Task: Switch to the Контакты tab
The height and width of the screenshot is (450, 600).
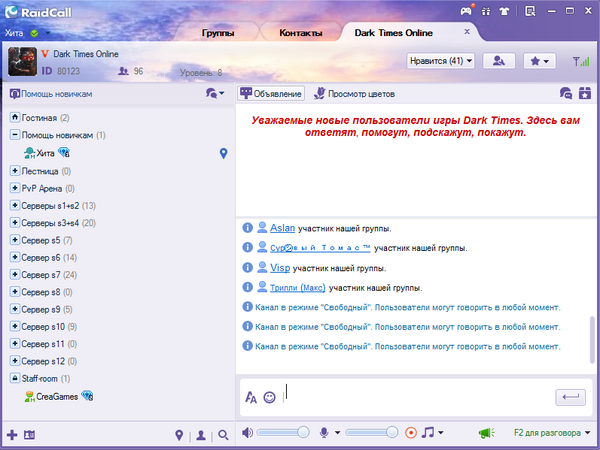Action: (x=301, y=33)
